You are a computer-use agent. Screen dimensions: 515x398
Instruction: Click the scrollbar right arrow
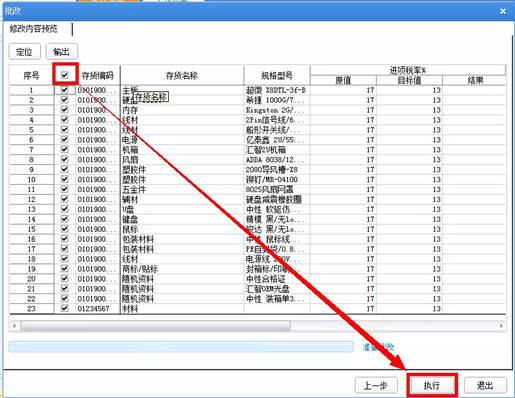coord(501,325)
